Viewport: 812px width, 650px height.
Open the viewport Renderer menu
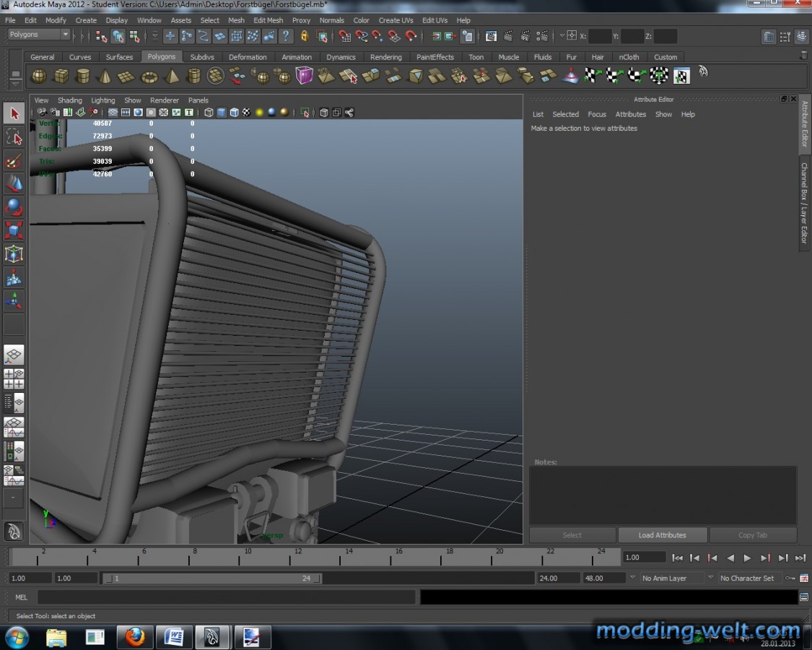click(164, 100)
